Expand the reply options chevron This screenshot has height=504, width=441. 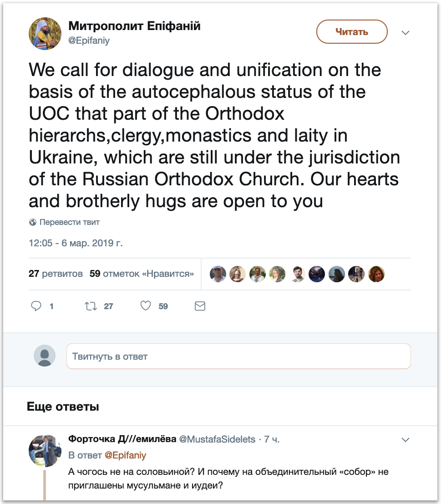pos(405,440)
